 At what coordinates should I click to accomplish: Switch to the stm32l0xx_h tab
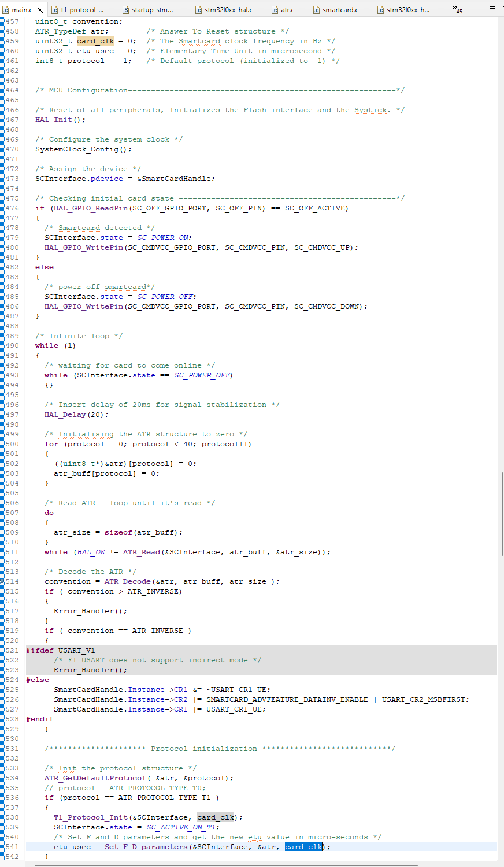[x=407, y=9]
